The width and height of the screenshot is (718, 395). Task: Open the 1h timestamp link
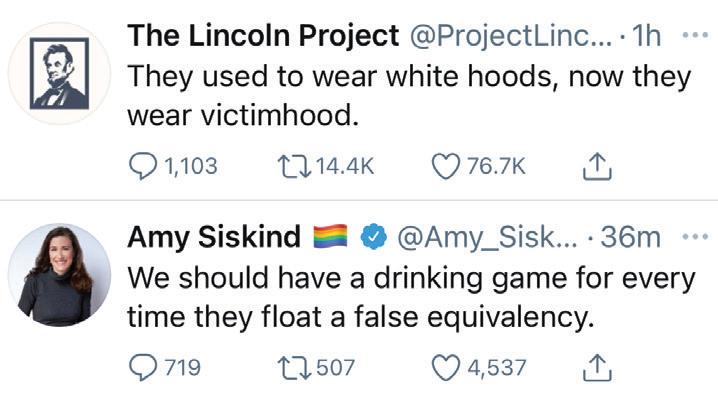coord(646,36)
